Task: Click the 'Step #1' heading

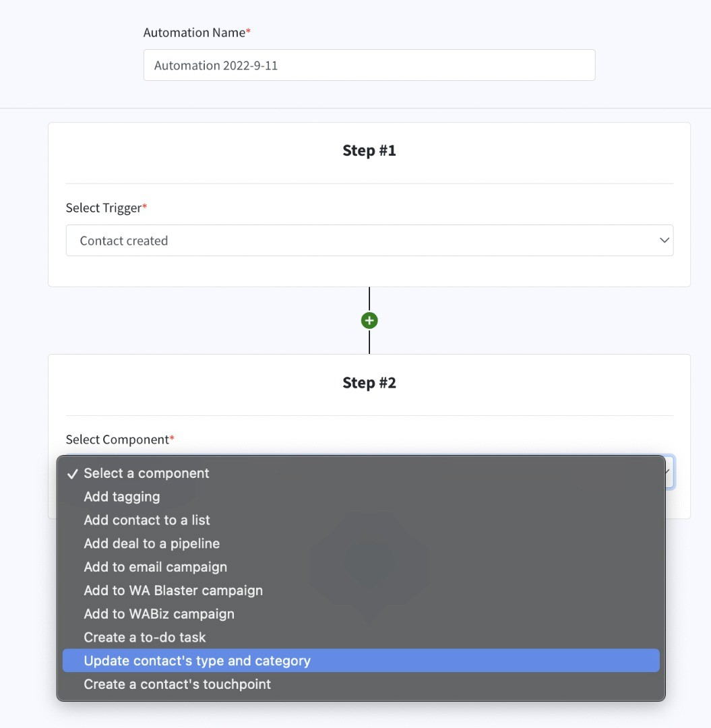Action: pos(369,150)
